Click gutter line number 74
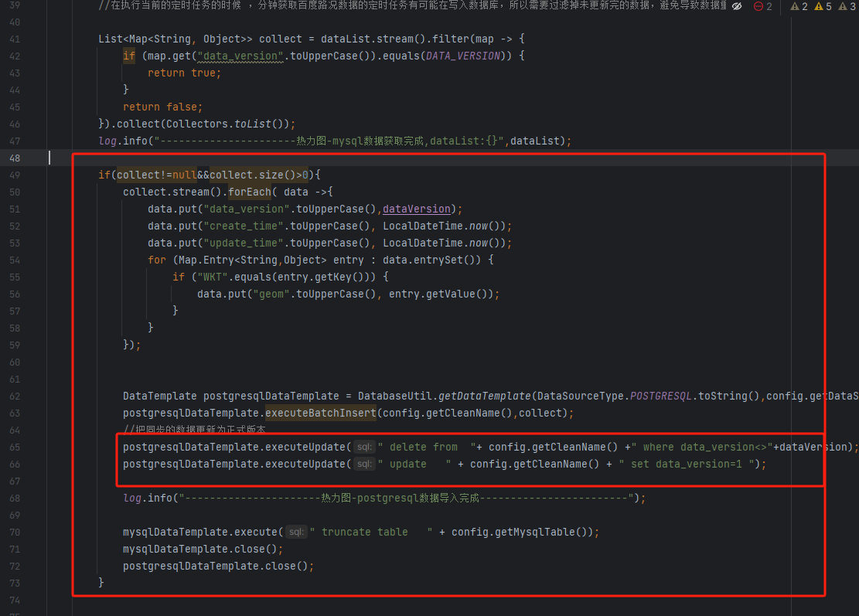This screenshot has width=859, height=616. 15,600
